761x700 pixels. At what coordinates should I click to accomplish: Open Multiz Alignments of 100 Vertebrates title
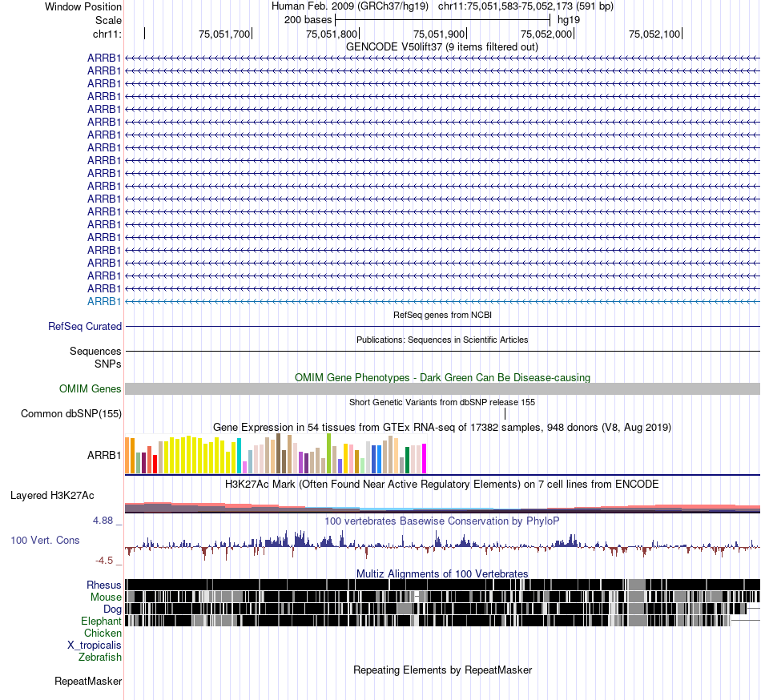pyautogui.click(x=442, y=574)
